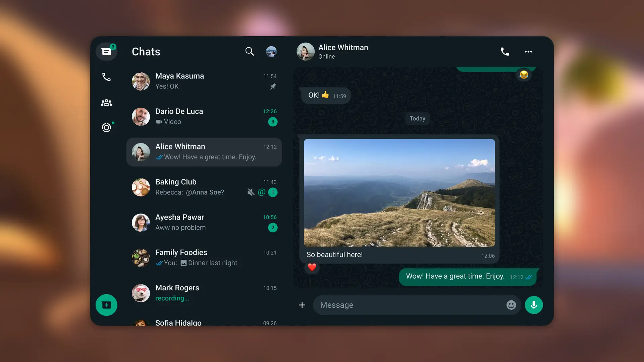Viewport: 644px width, 362px height.
Task: Click the heart reaction under photo
Action: 312,267
